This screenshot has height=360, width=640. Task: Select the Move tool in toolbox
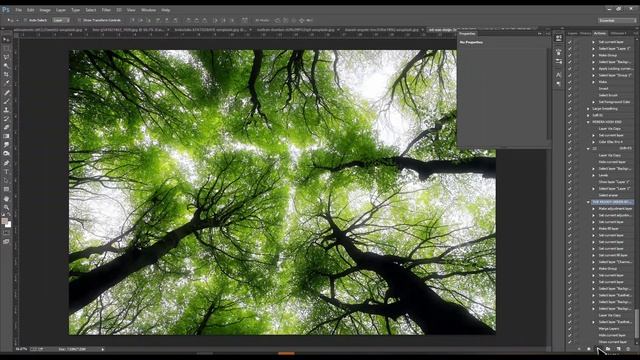[x=6, y=40]
